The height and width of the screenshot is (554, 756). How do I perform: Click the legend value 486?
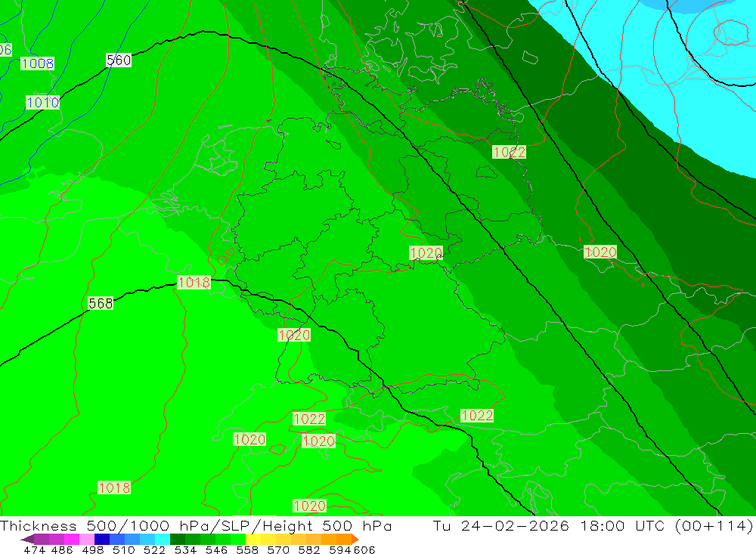pos(62,549)
